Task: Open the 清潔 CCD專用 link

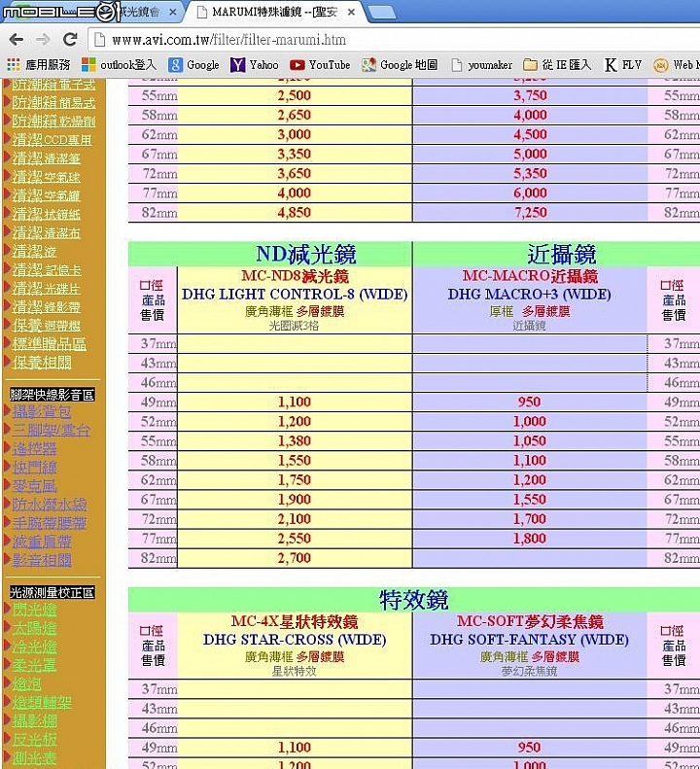Action: coord(52,140)
